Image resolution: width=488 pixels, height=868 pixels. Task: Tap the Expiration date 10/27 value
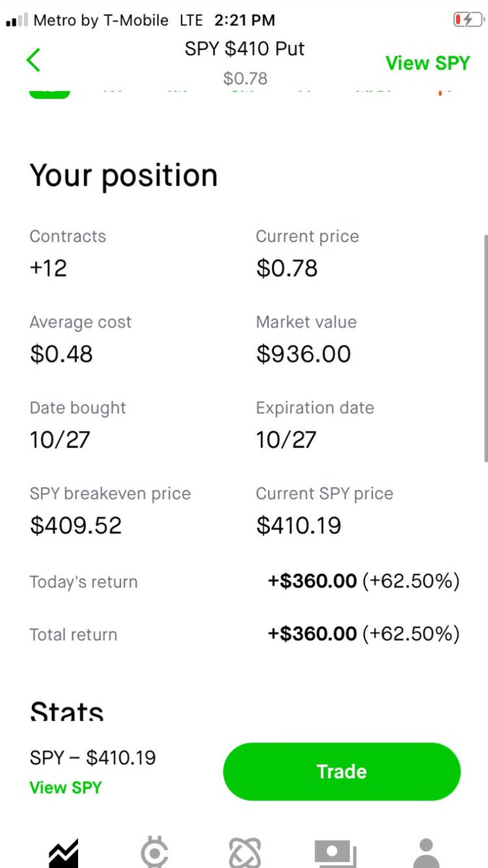tap(286, 440)
